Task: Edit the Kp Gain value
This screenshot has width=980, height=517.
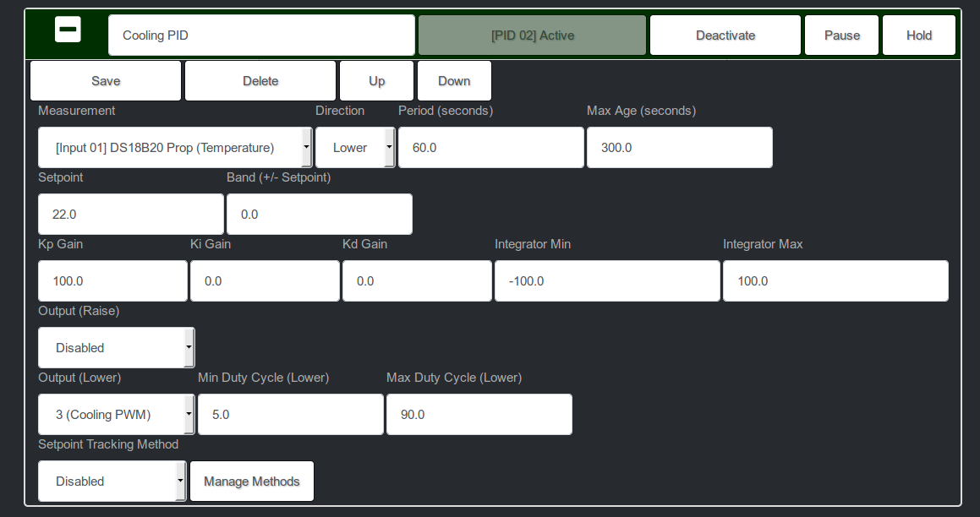Action: [x=112, y=280]
